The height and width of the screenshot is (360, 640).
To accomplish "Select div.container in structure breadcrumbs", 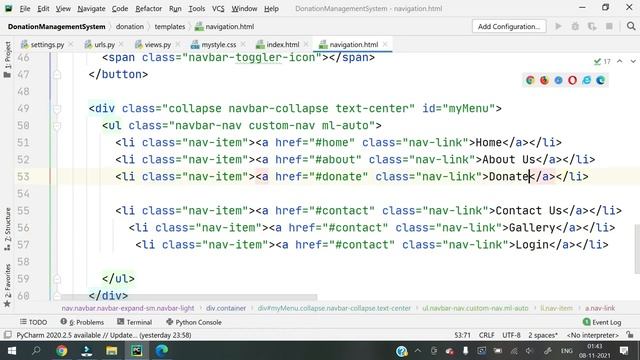I will [x=226, y=308].
